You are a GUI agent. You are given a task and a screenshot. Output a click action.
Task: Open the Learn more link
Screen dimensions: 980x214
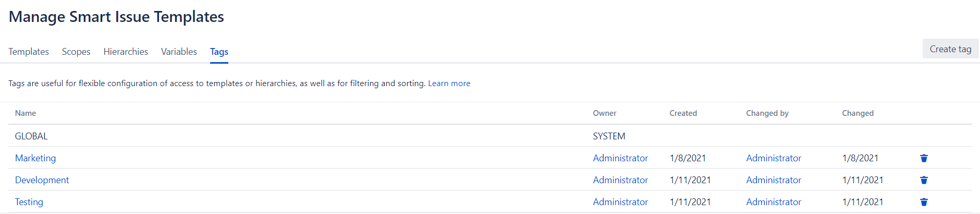click(x=449, y=84)
